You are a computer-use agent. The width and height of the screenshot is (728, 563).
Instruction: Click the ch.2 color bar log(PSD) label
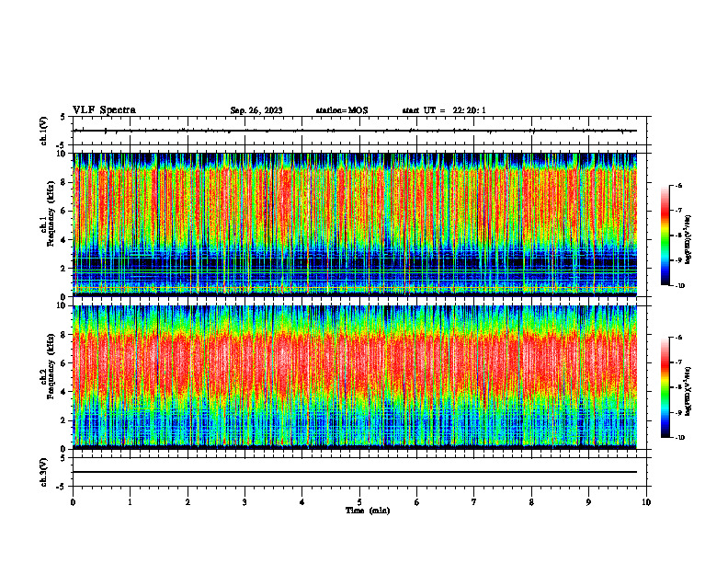click(x=688, y=392)
